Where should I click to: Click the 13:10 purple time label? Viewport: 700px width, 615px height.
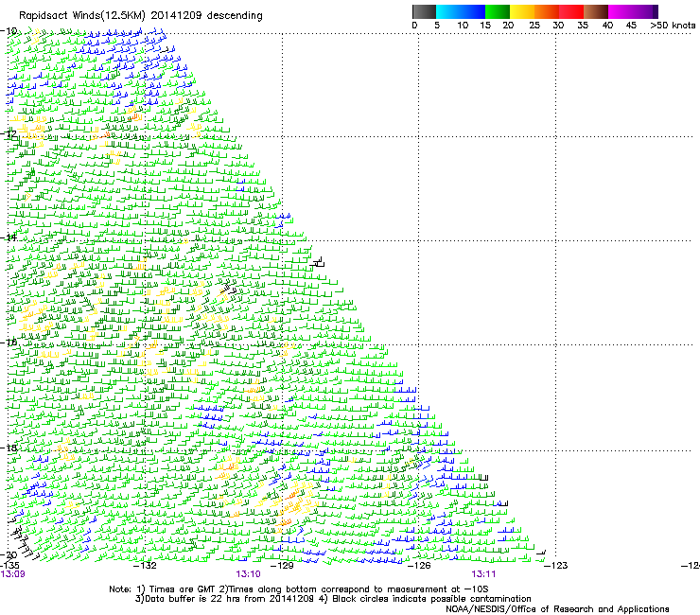(248, 574)
